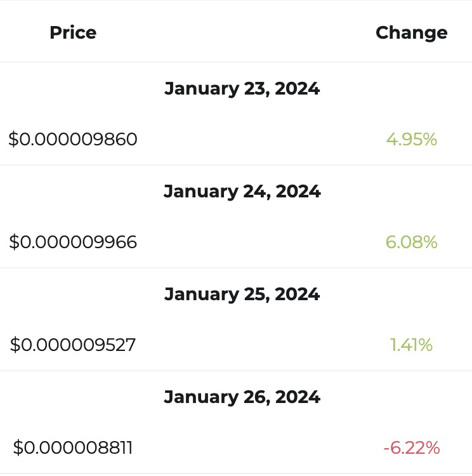
Task: Click the price $0.000009860
Action: pyautogui.click(x=73, y=140)
